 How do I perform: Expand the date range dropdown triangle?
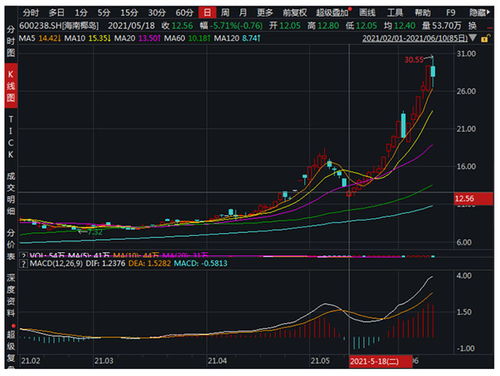(473, 38)
